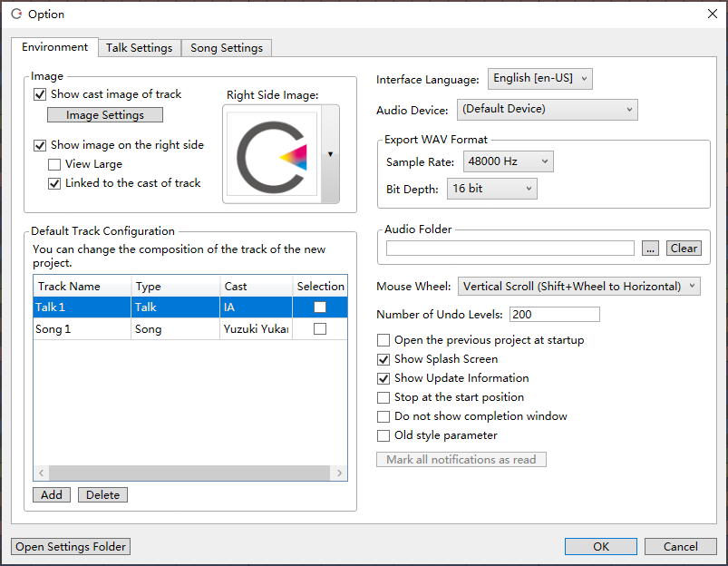Screen dimensions: 728x566
Task: Open the Mouse Wheel behavior dropdown
Action: click(578, 287)
